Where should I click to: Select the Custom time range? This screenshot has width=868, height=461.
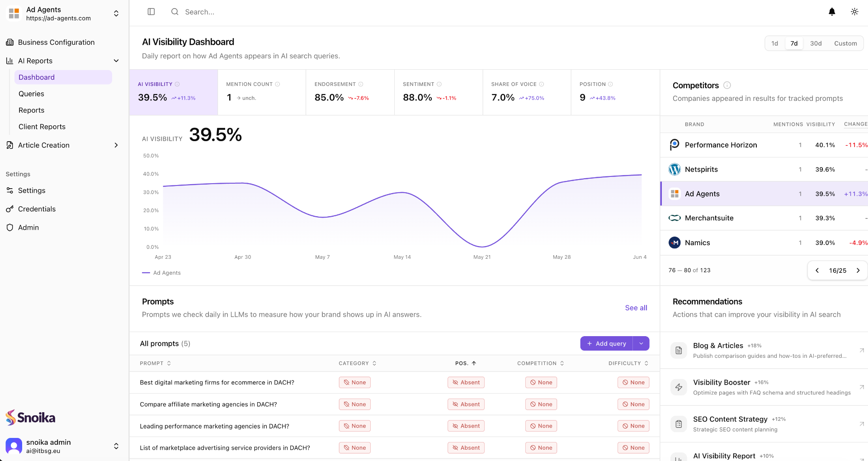pos(845,43)
